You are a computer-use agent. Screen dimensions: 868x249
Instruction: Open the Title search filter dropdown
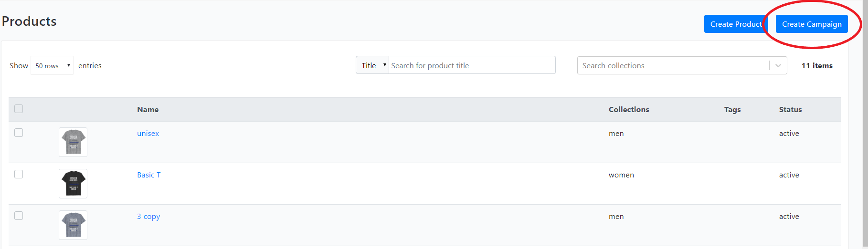372,65
